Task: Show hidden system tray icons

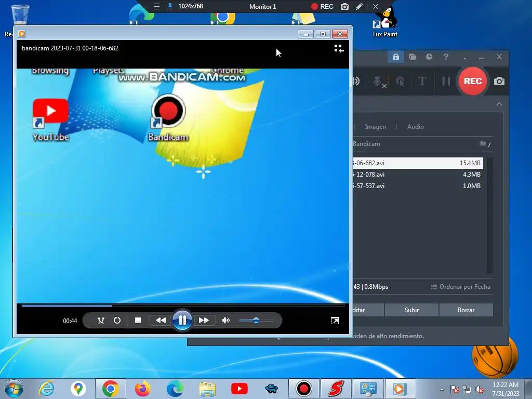Action: tap(442, 389)
